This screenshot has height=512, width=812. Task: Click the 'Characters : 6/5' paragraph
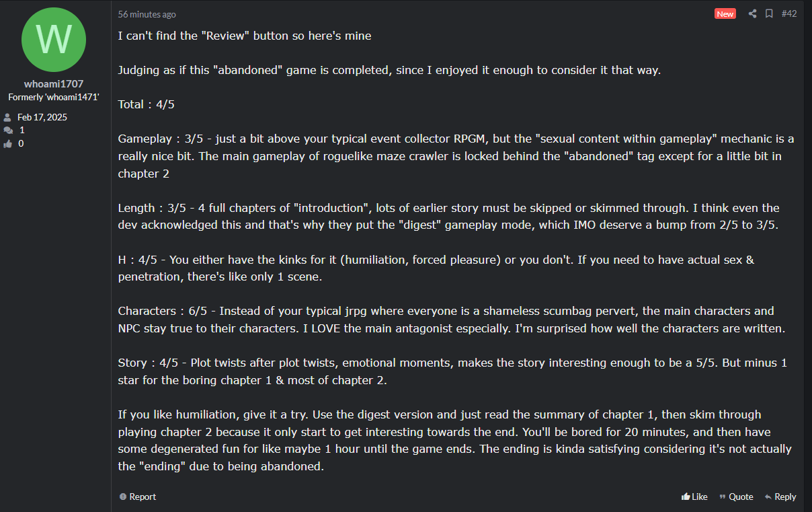(452, 320)
